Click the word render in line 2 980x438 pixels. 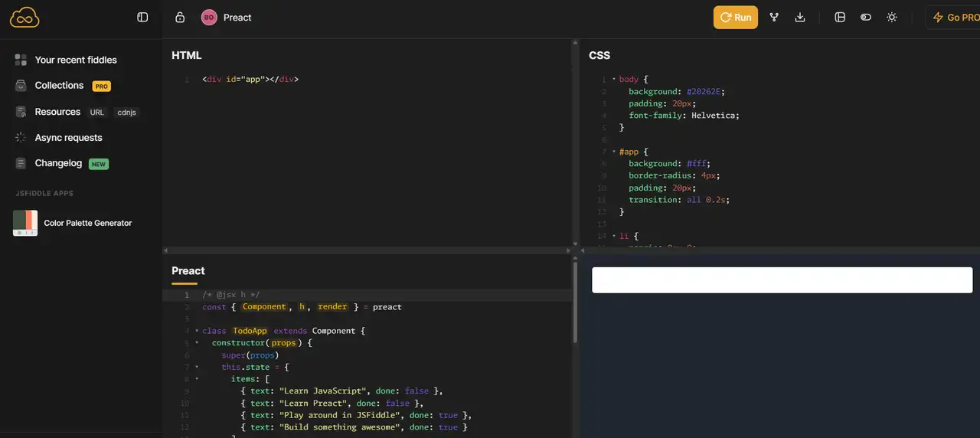click(332, 307)
